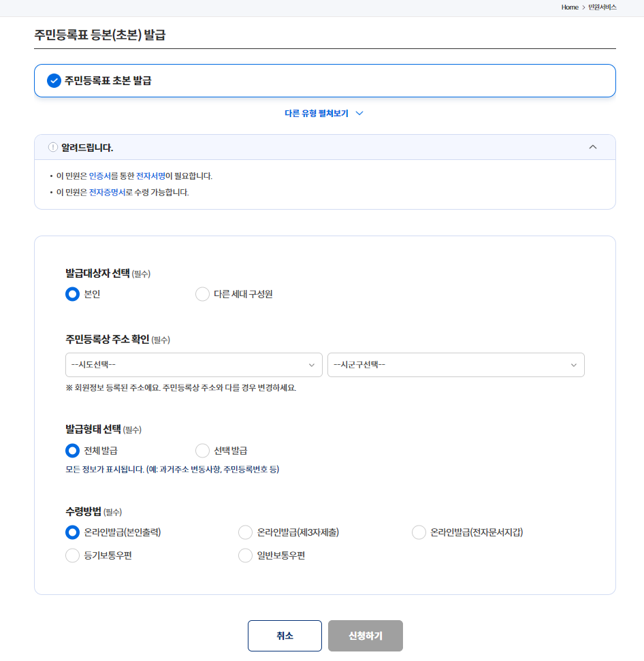Viewport: 644px width, 661px height.
Task: Select 본인 radio button
Action: click(x=72, y=294)
